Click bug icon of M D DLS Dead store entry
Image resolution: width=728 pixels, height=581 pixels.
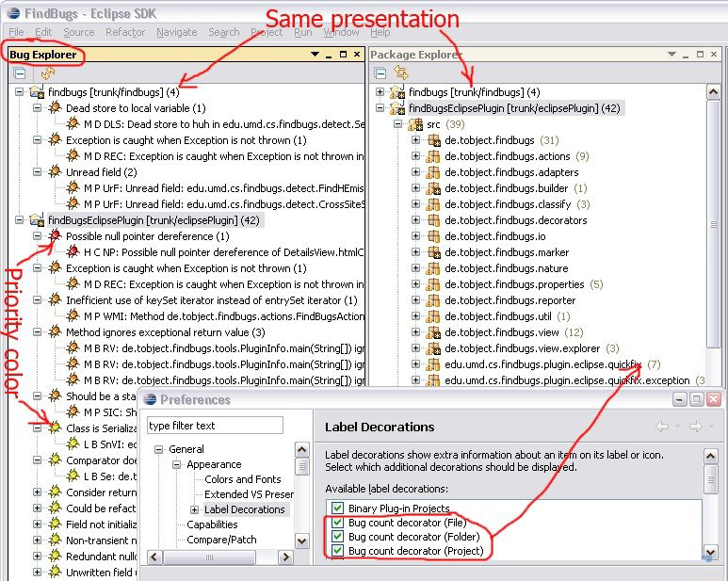[73, 123]
